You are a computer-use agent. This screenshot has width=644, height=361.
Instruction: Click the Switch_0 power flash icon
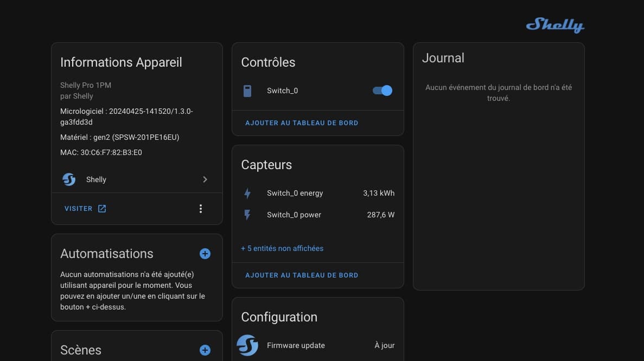point(247,215)
